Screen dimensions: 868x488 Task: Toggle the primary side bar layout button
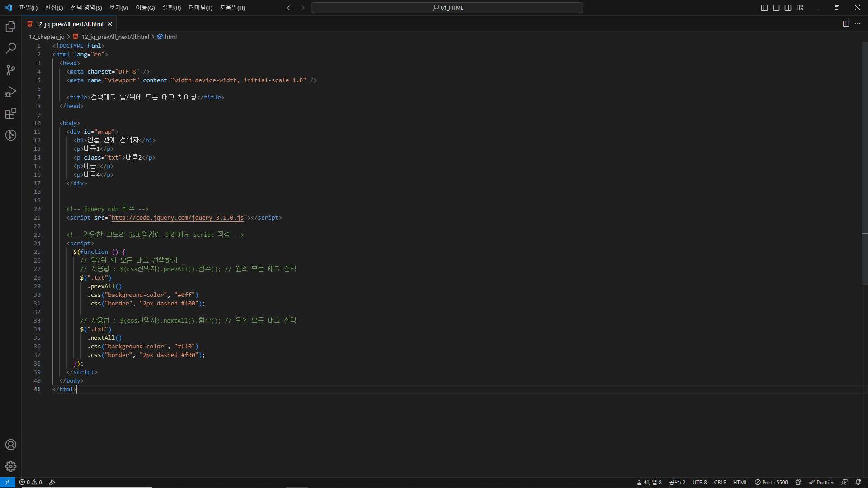coord(764,8)
